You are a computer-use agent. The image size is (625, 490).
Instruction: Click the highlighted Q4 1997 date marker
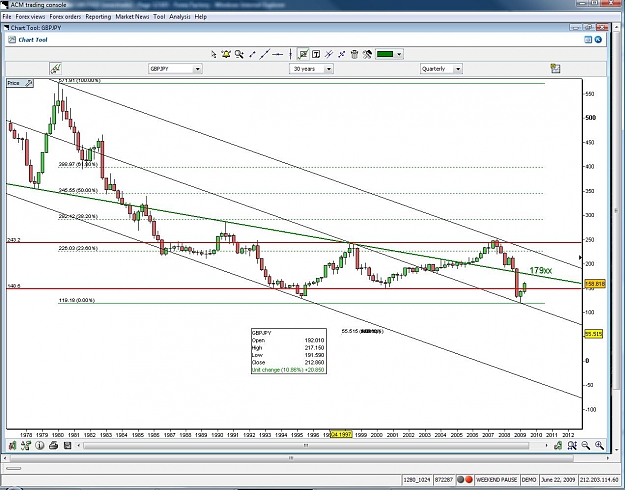pos(342,434)
